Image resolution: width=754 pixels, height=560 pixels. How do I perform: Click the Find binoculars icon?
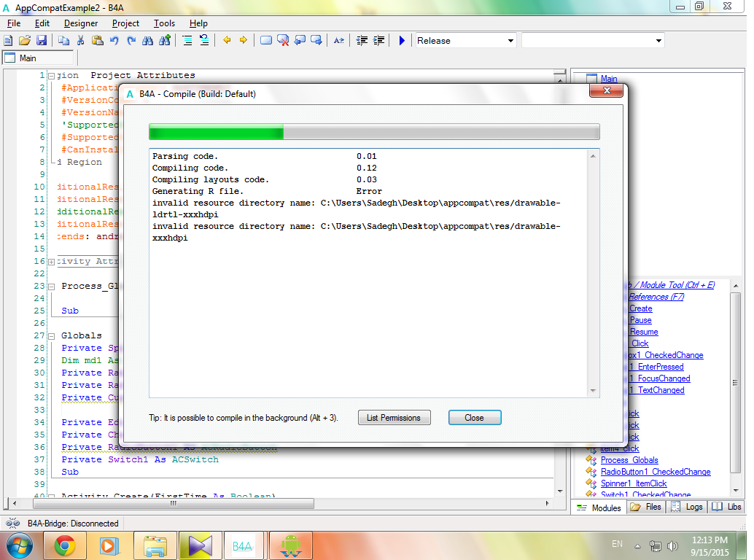[x=148, y=41]
